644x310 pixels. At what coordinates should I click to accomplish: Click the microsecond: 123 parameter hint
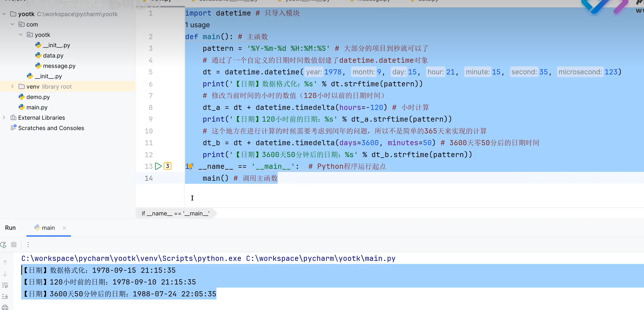point(588,72)
